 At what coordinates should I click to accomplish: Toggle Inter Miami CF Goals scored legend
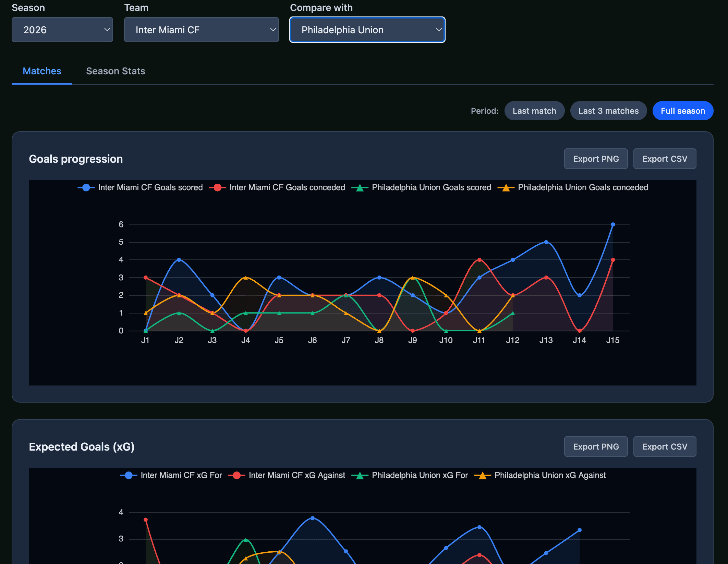coord(140,187)
